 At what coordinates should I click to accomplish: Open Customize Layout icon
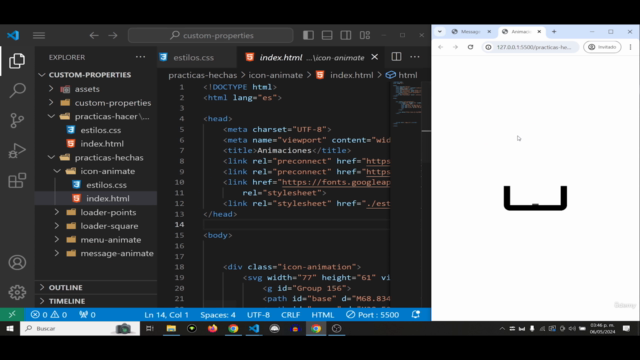[365, 36]
